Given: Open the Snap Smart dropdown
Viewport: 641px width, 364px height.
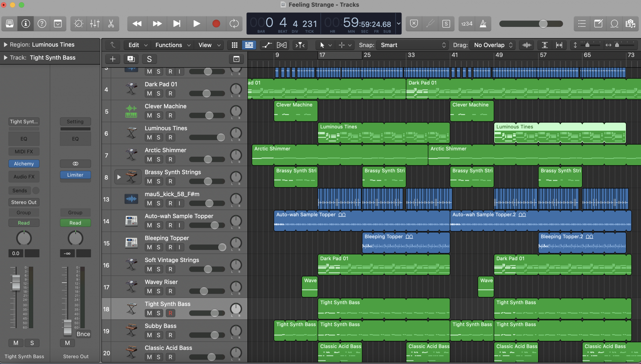Looking at the screenshot, I should click(413, 45).
